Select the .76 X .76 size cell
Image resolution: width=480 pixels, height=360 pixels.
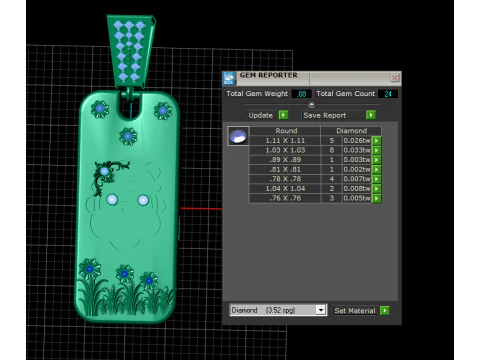tap(285, 198)
